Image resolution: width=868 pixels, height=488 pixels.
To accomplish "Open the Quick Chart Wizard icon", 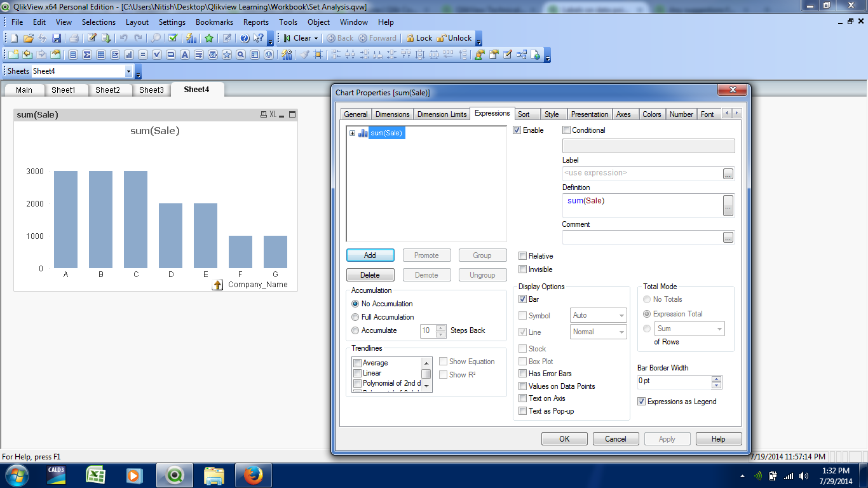I will coord(191,38).
